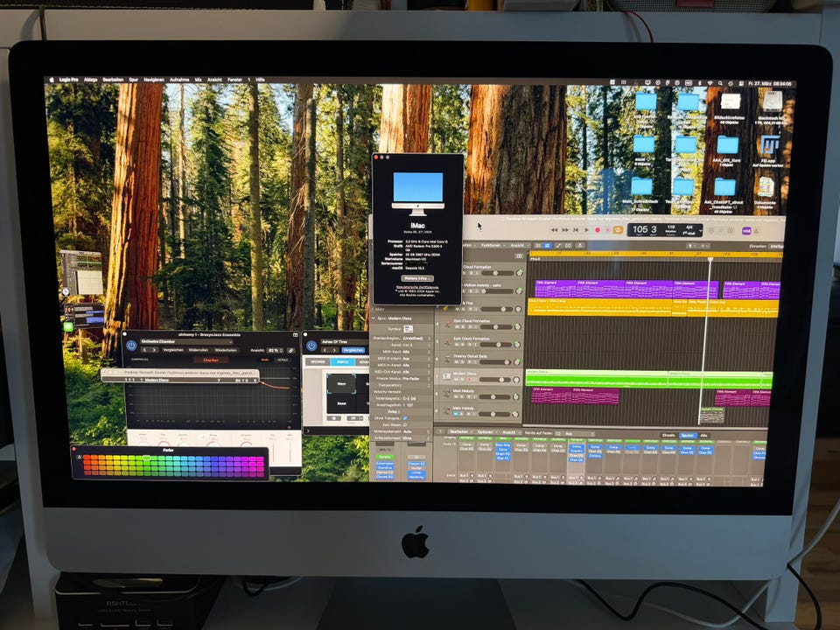This screenshot has height=630, width=840.
Task: Toggle the orange Cycle mode button
Action: pos(618,230)
